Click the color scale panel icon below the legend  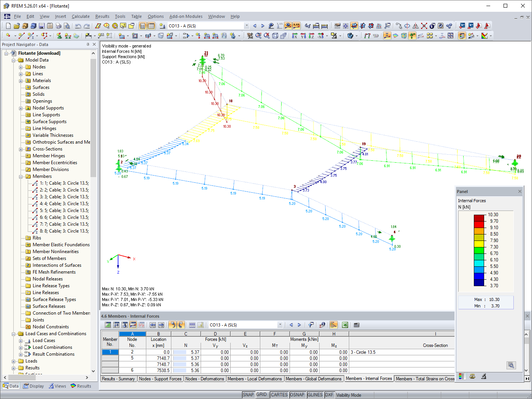click(461, 376)
